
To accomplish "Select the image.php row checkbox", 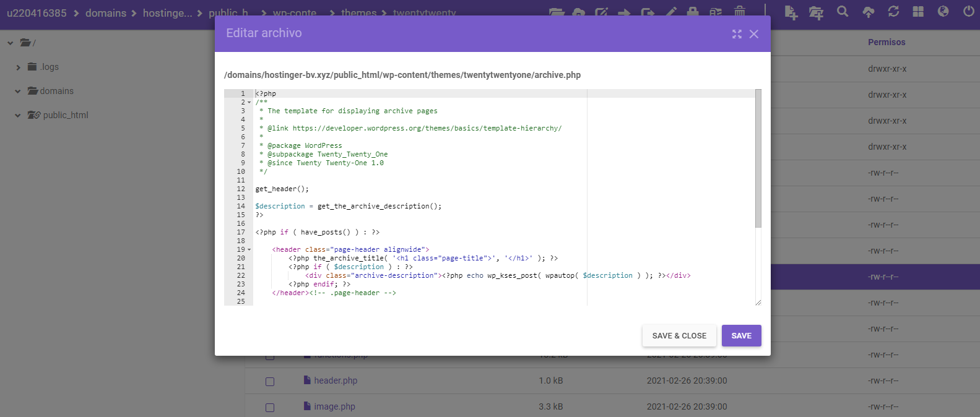I will coord(270,408).
